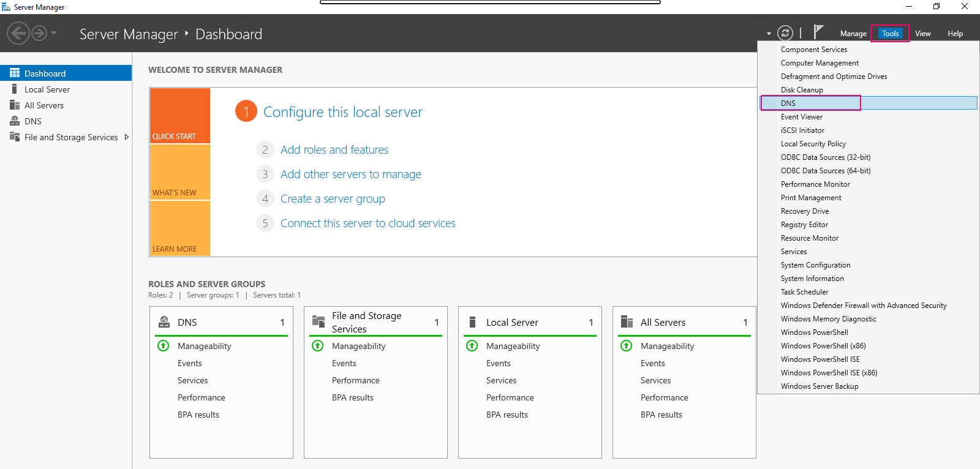Open the Tools menu
Image resolution: width=980 pixels, height=469 pixels.
click(x=890, y=34)
